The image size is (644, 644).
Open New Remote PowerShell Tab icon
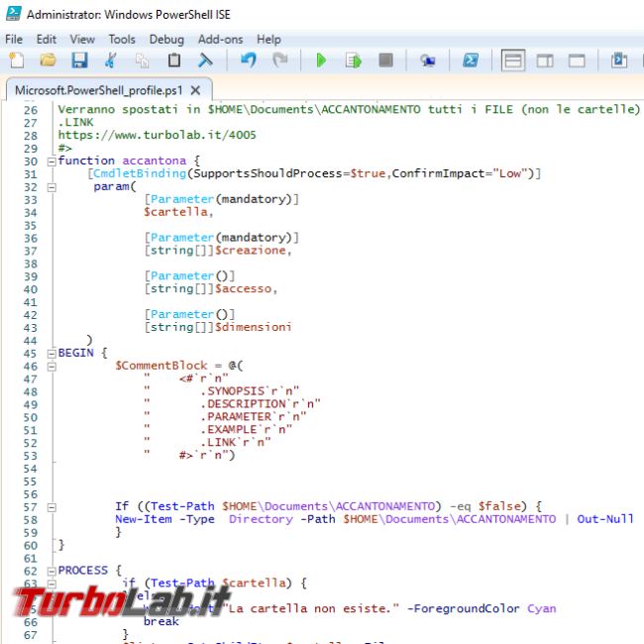click(x=428, y=60)
